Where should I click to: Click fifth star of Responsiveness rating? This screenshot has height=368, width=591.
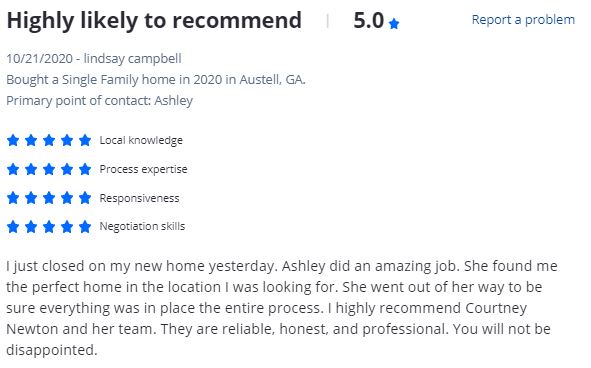point(85,198)
